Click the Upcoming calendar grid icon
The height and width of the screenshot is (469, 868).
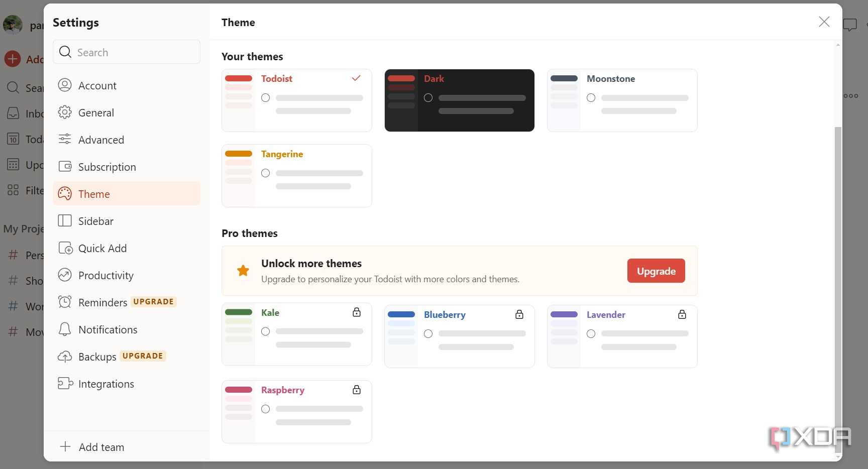13,165
